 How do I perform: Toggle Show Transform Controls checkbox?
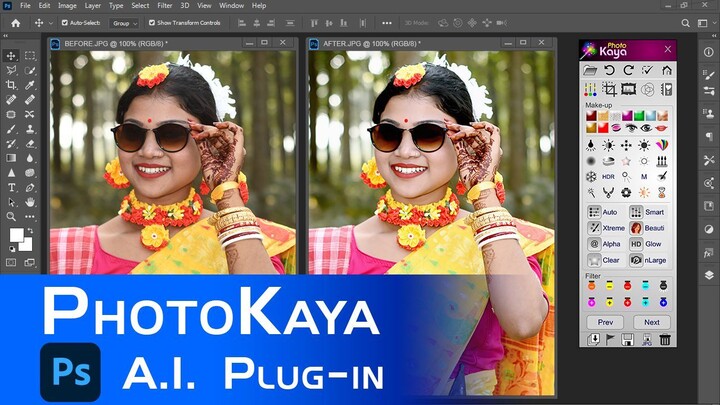[x=152, y=22]
